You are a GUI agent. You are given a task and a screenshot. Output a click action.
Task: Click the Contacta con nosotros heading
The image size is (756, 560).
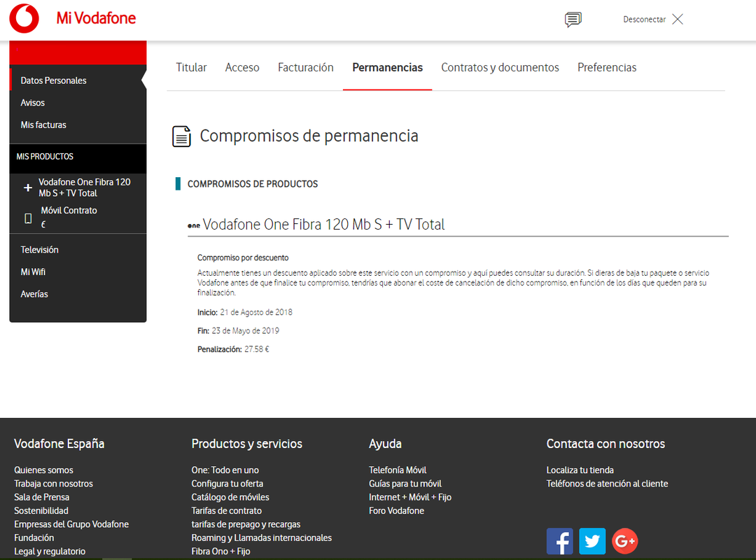point(605,444)
